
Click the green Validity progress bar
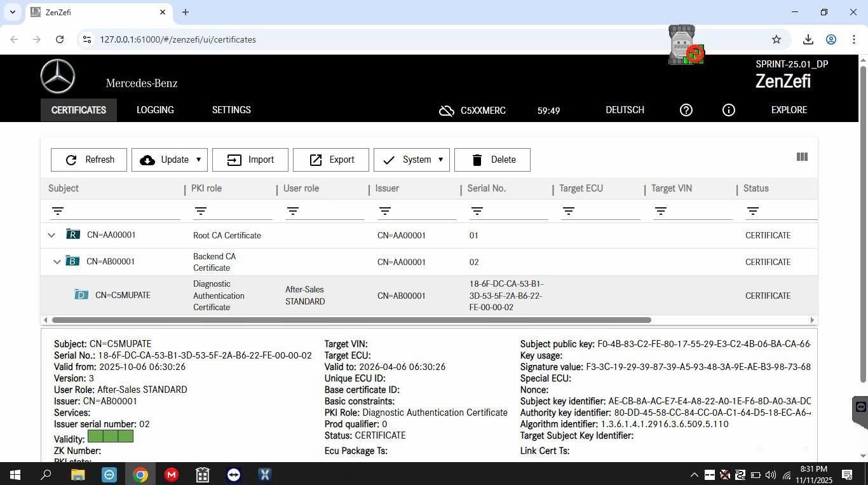pyautogui.click(x=111, y=437)
